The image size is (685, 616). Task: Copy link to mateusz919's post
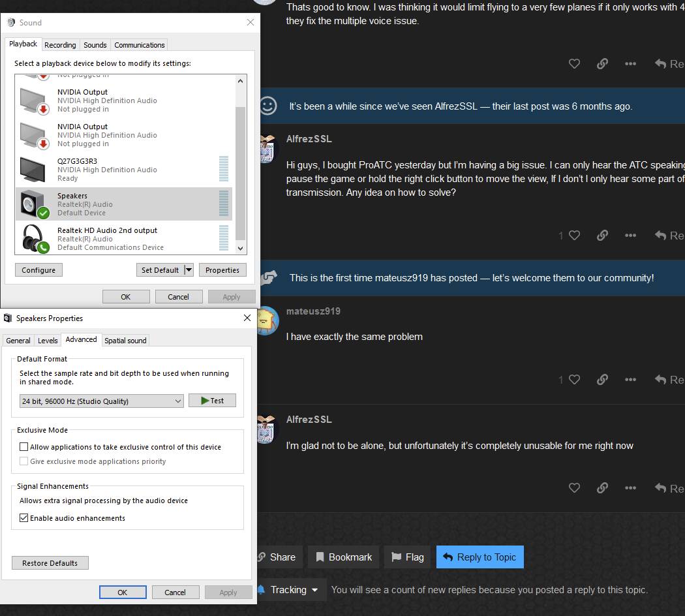point(602,380)
